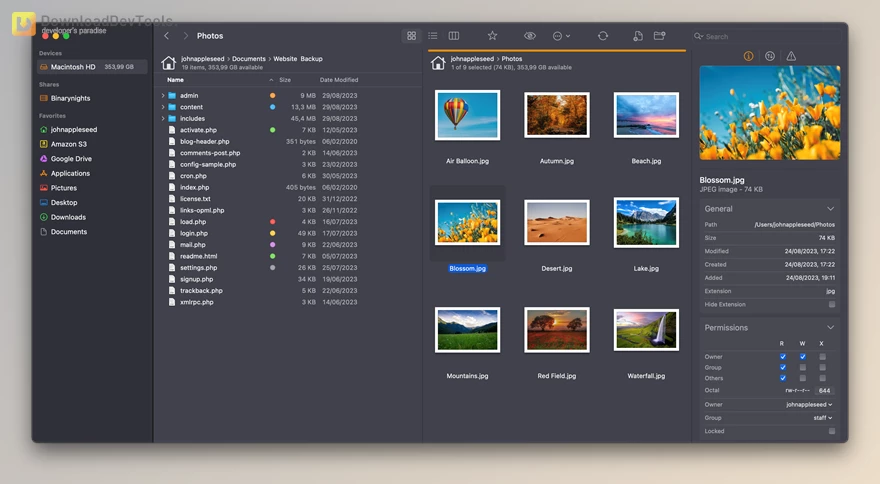
Task: Enable the Hide Extension checkbox
Action: (x=831, y=304)
